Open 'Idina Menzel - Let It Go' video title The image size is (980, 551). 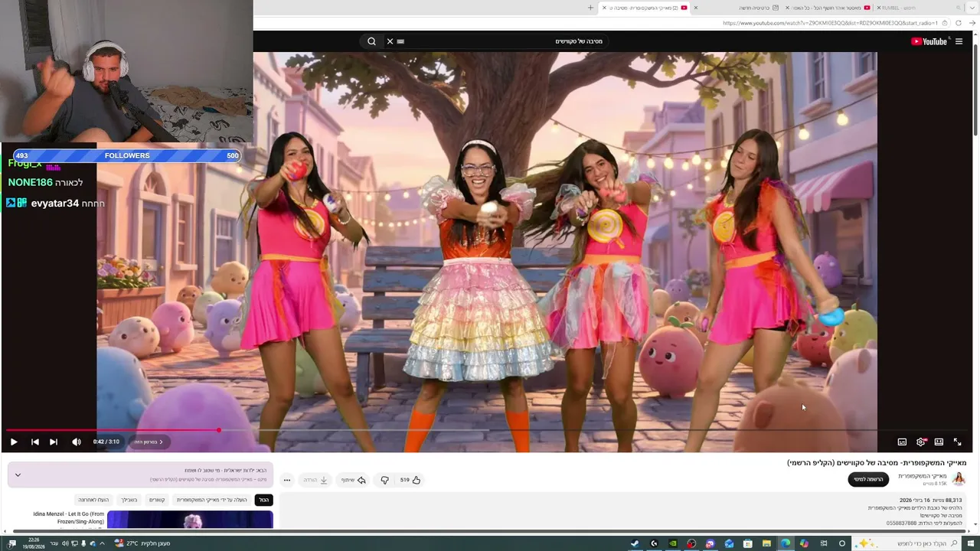pyautogui.click(x=69, y=518)
